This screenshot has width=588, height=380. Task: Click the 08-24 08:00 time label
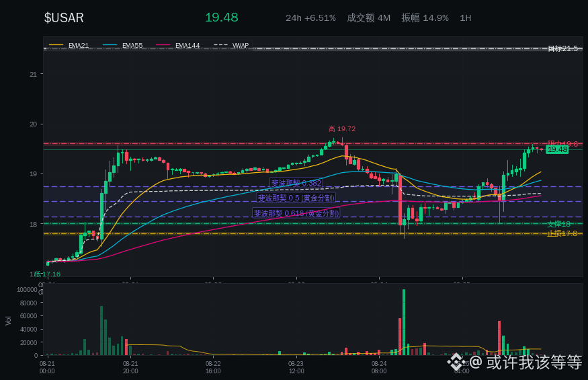pos(379,367)
